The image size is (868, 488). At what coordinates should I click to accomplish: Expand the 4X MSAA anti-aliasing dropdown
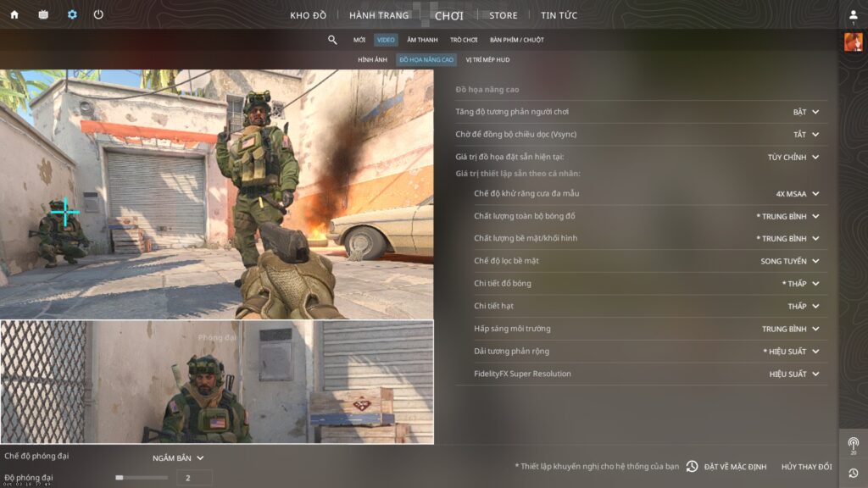click(798, 193)
